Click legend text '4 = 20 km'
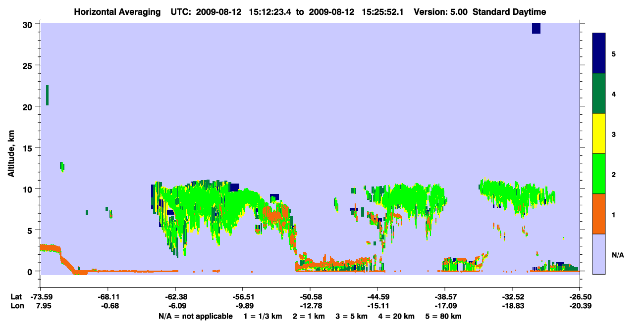644x330 pixels. tap(396, 316)
